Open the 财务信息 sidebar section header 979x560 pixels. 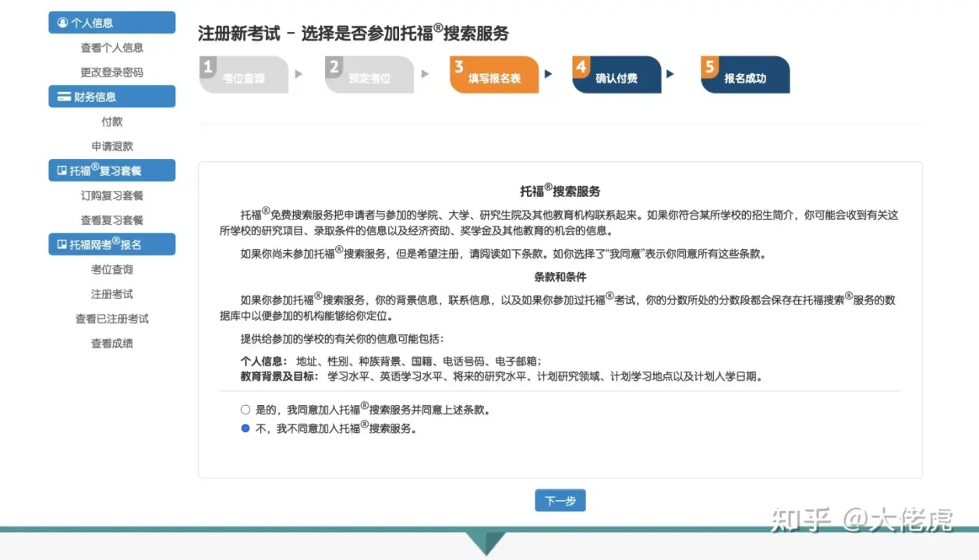tap(111, 97)
